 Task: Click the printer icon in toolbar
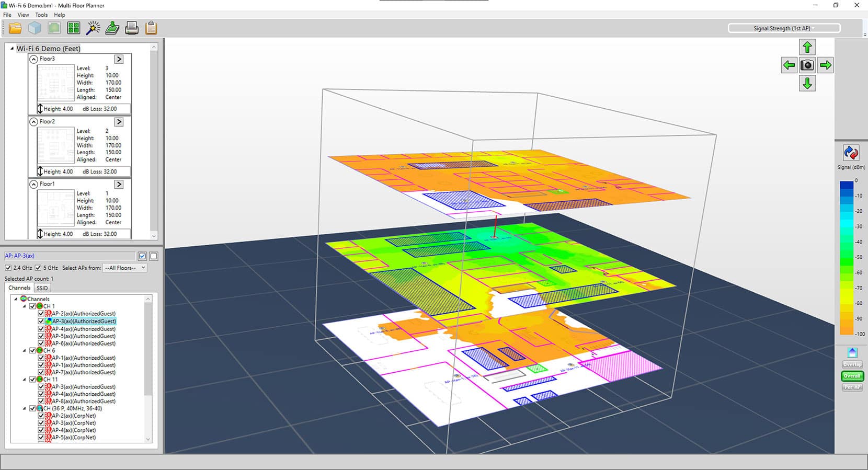click(132, 28)
